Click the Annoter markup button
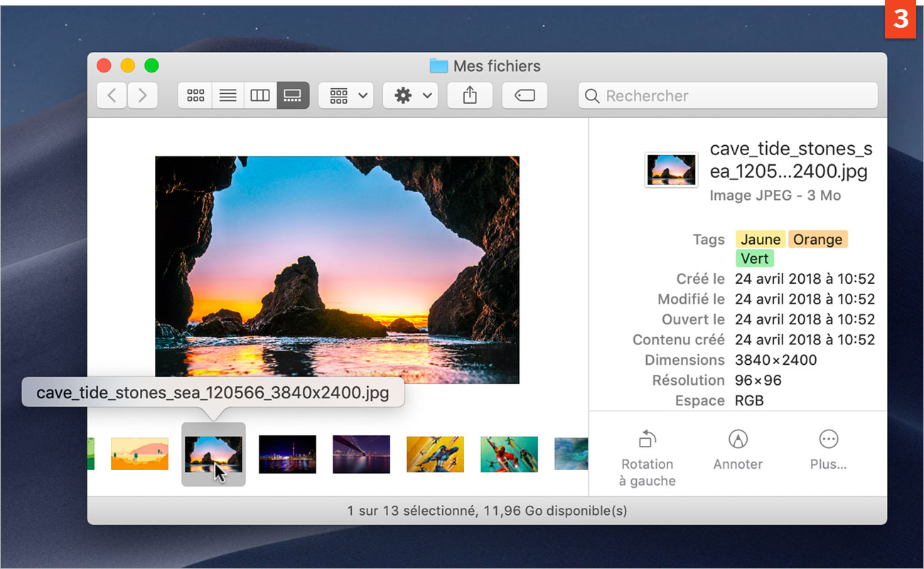924x569 pixels. 738,450
